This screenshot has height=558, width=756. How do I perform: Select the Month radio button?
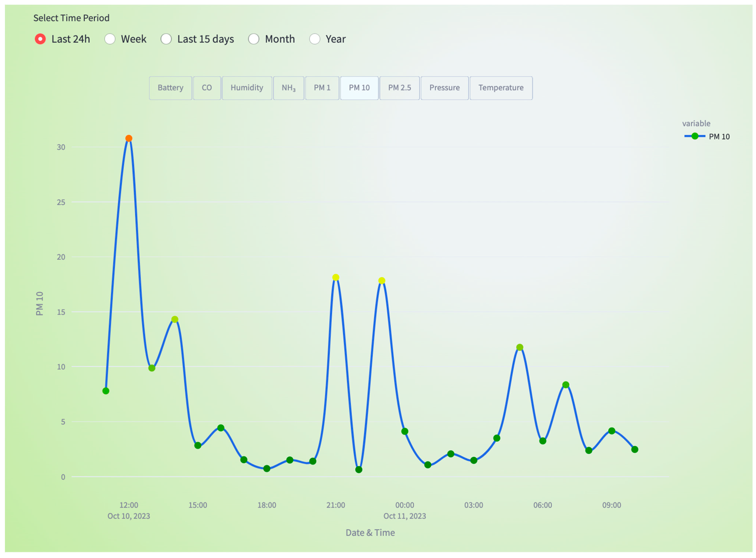tap(254, 39)
